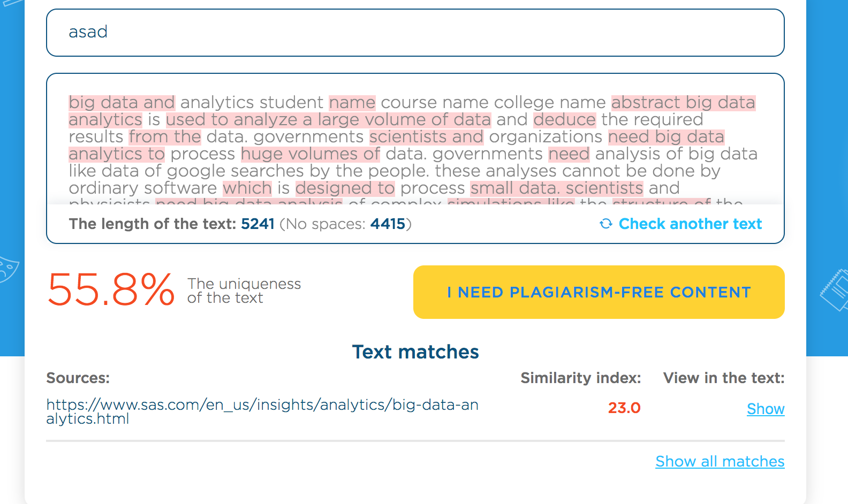
Task: Open Show all matches link
Action: [720, 461]
